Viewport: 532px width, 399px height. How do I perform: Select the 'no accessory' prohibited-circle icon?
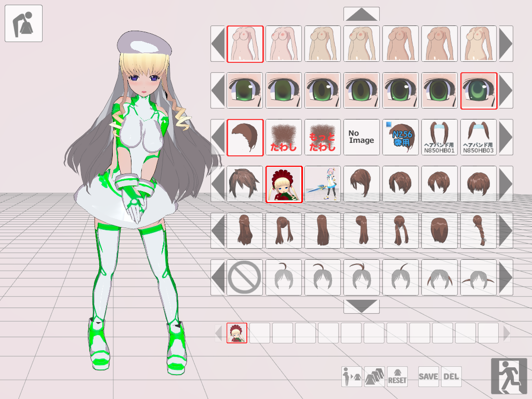tap(245, 277)
